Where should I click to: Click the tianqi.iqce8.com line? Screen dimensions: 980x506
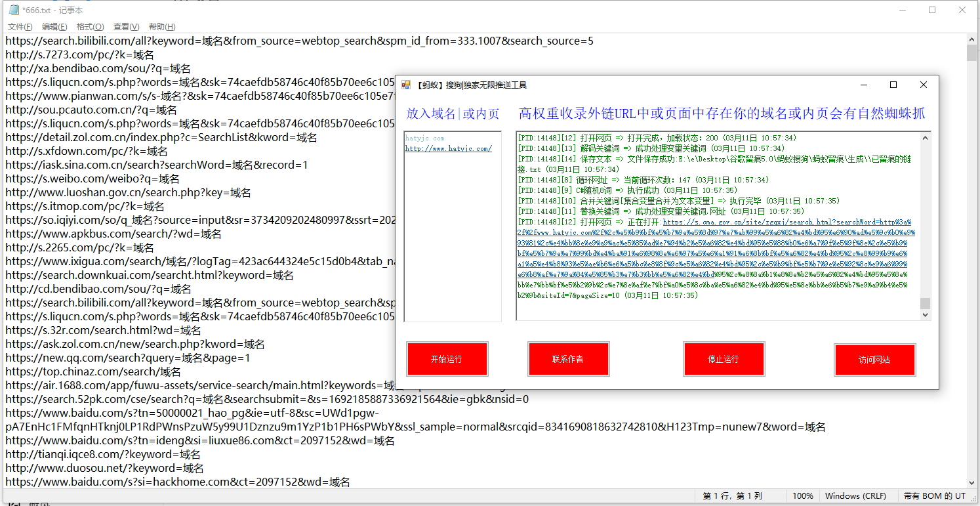click(103, 454)
